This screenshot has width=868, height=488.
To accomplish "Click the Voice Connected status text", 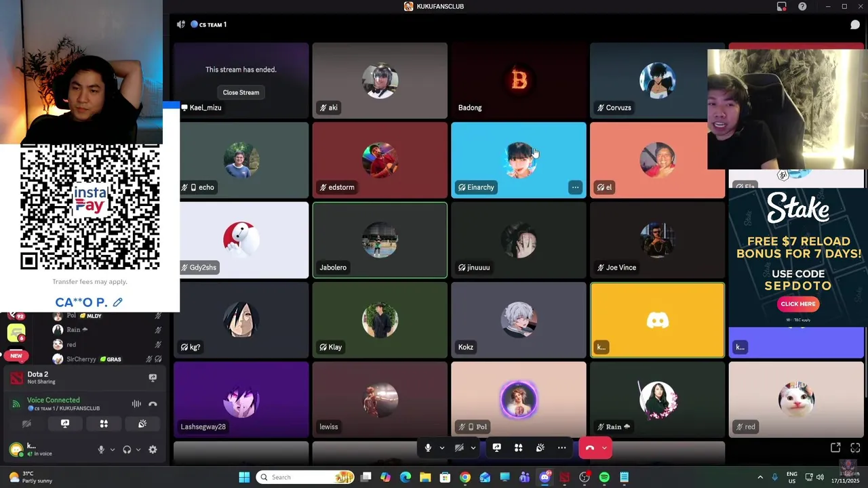I will pyautogui.click(x=53, y=400).
